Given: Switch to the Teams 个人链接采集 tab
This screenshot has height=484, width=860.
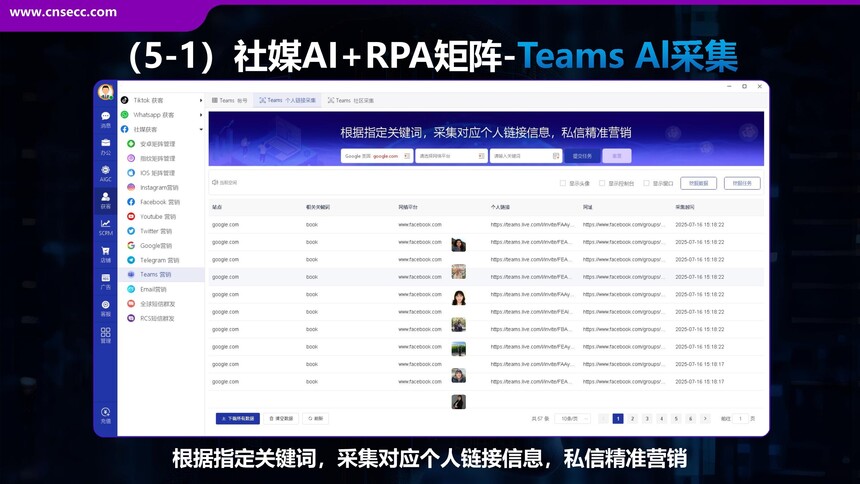Looking at the screenshot, I should pyautogui.click(x=287, y=100).
